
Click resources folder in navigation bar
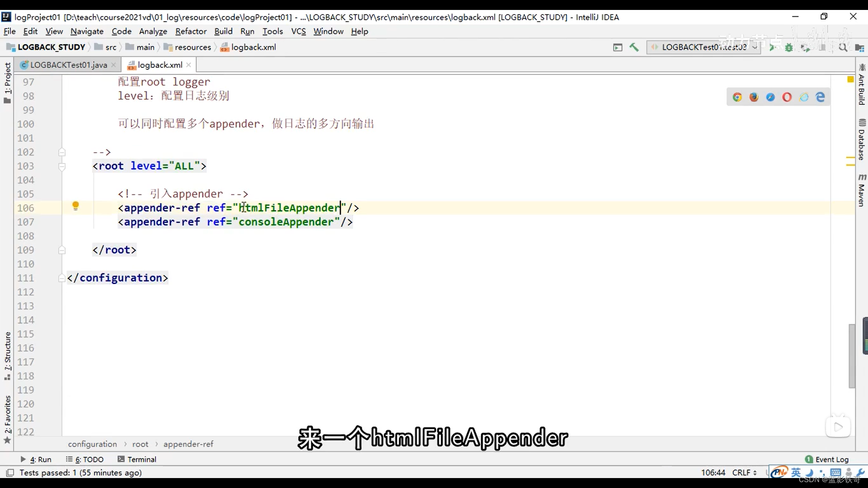[x=187, y=47]
